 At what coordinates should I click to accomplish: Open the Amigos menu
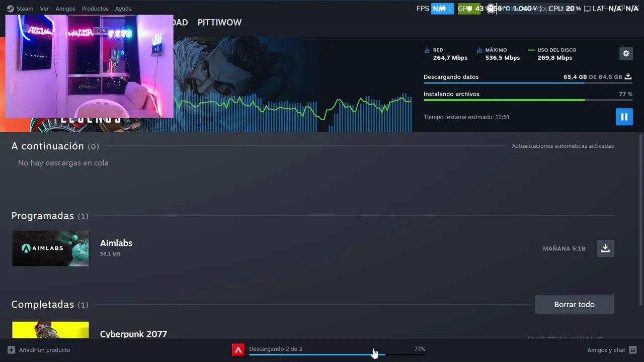pyautogui.click(x=65, y=9)
